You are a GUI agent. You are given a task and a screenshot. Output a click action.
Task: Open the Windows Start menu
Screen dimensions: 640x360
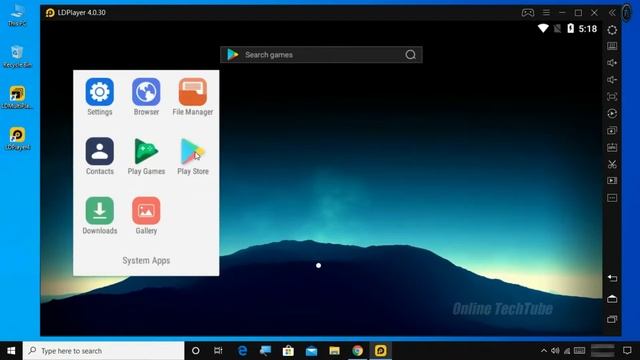[11, 351]
